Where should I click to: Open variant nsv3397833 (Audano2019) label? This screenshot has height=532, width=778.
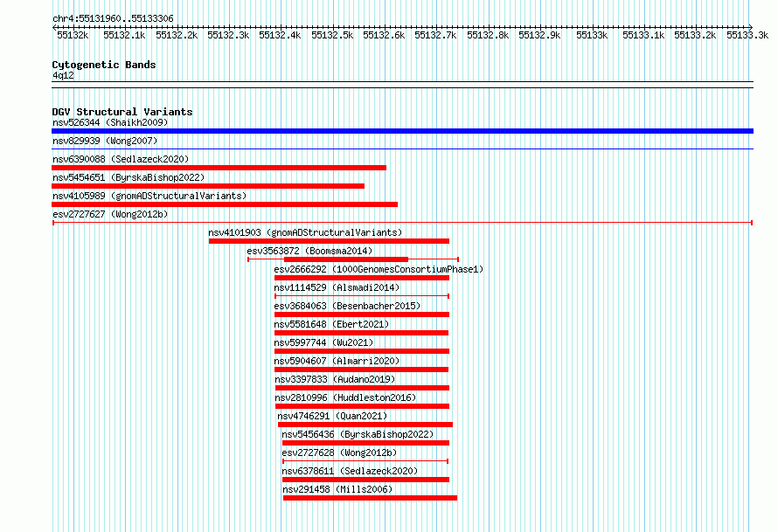pos(335,379)
